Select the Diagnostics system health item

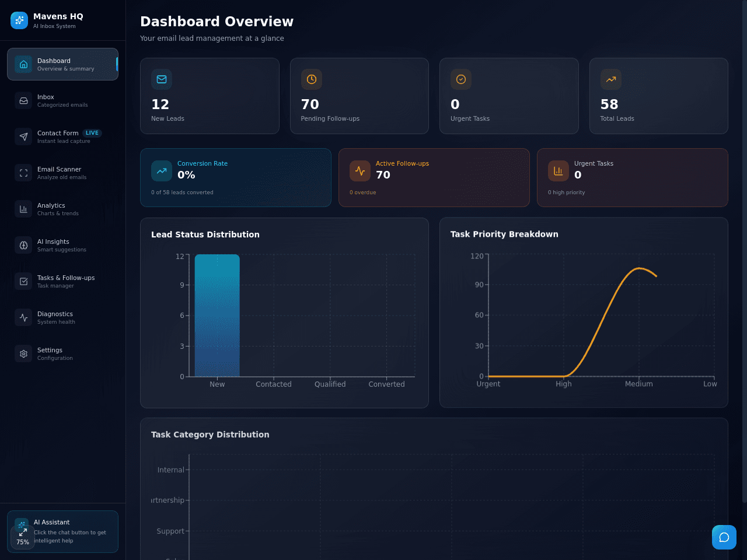pyautogui.click(x=62, y=317)
